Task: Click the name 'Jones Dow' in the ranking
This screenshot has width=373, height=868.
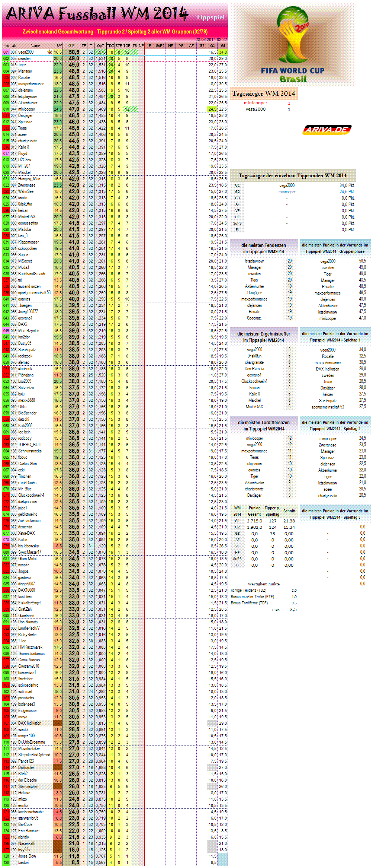Action: [x=27, y=856]
